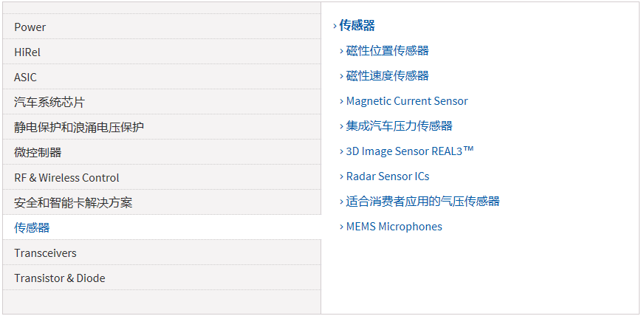Screen dimensions: 644x316
Task: Open RF & Wireless Control category
Action: [x=66, y=178]
